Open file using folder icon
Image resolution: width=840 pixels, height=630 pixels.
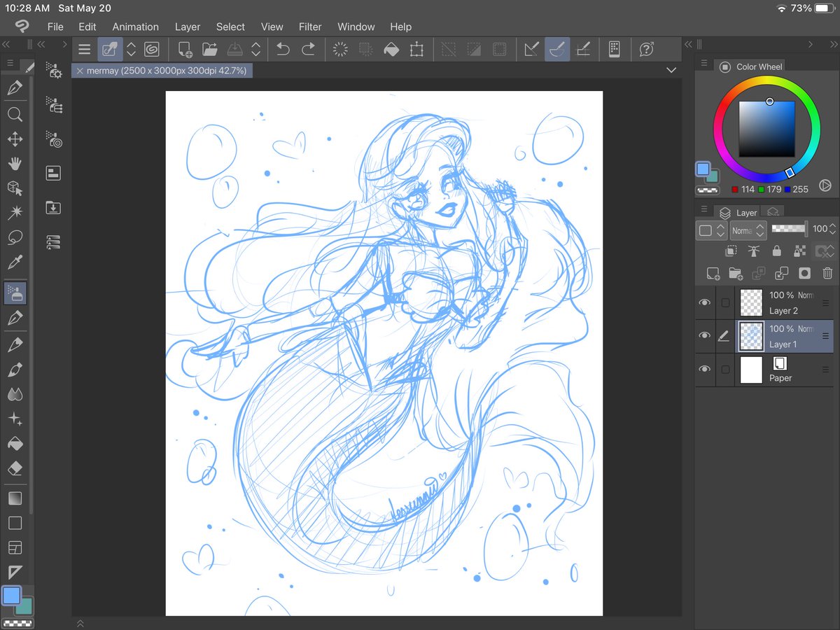[x=209, y=49]
